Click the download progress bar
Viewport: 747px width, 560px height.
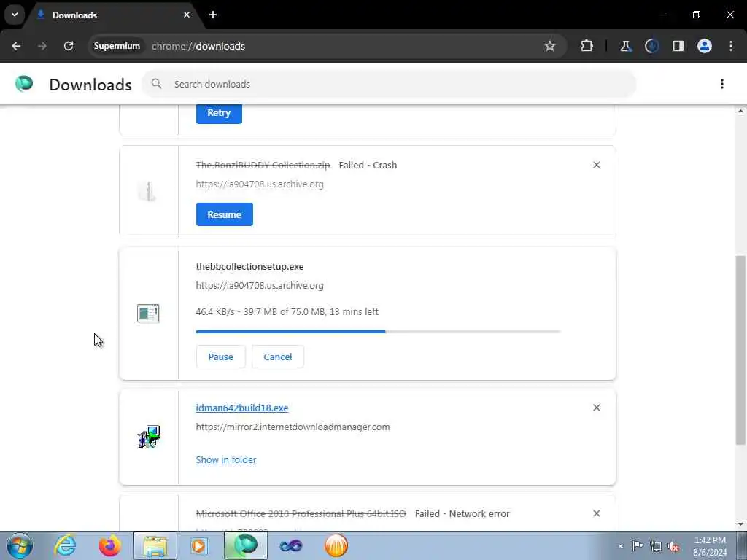379,332
